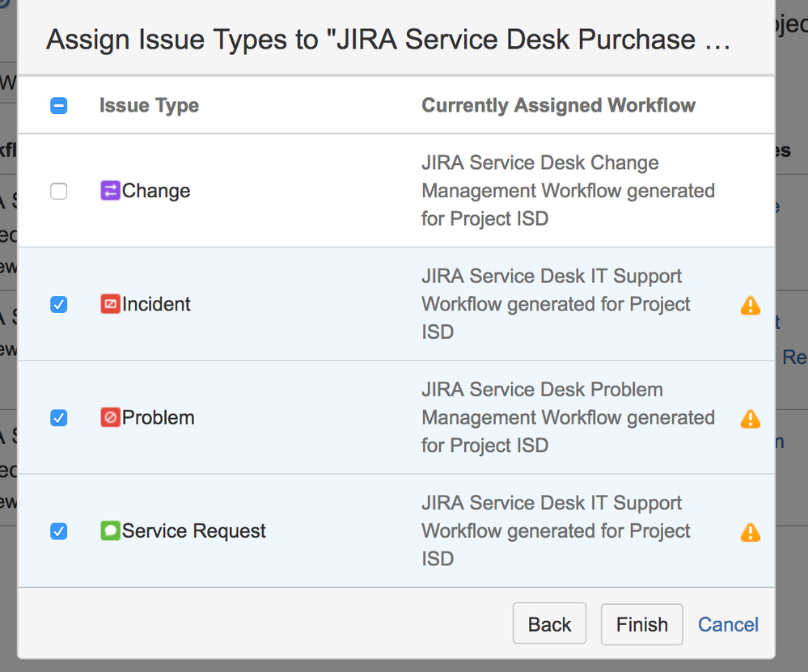Screen dimensions: 808x672
Task: Click the Finish button
Action: point(641,624)
